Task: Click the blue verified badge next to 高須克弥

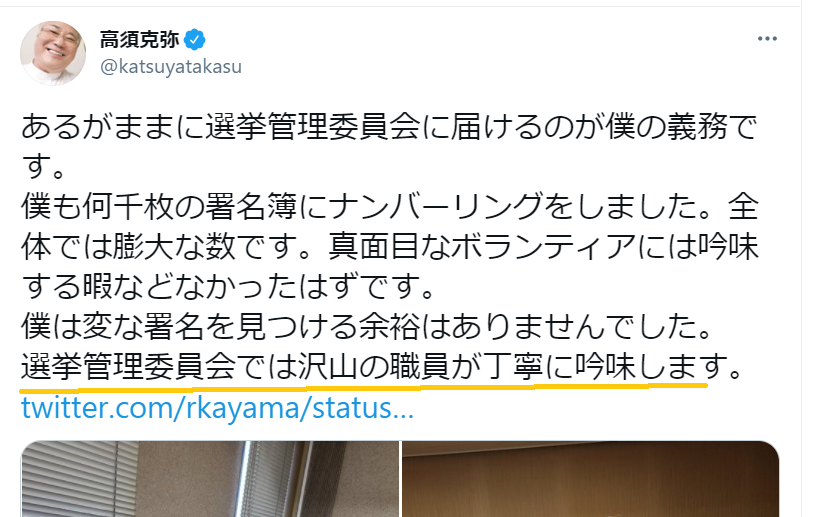Action: tap(195, 40)
